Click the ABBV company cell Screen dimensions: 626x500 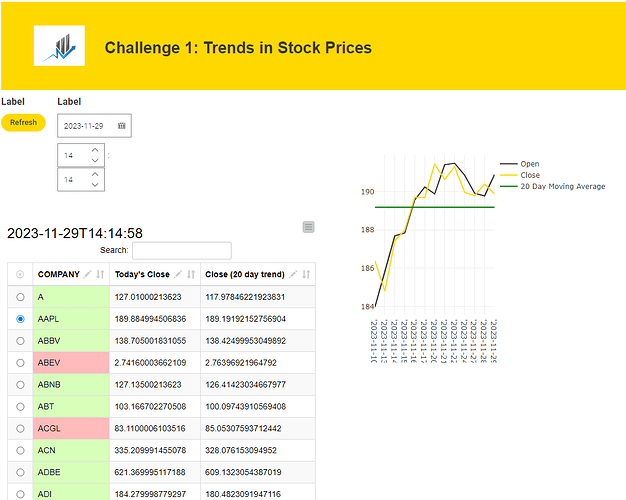pos(71,341)
